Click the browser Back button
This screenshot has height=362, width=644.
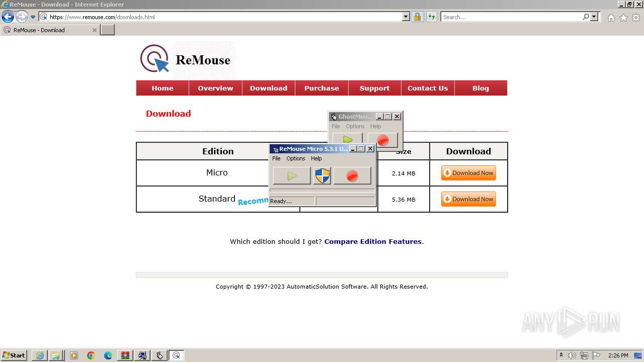click(x=8, y=17)
